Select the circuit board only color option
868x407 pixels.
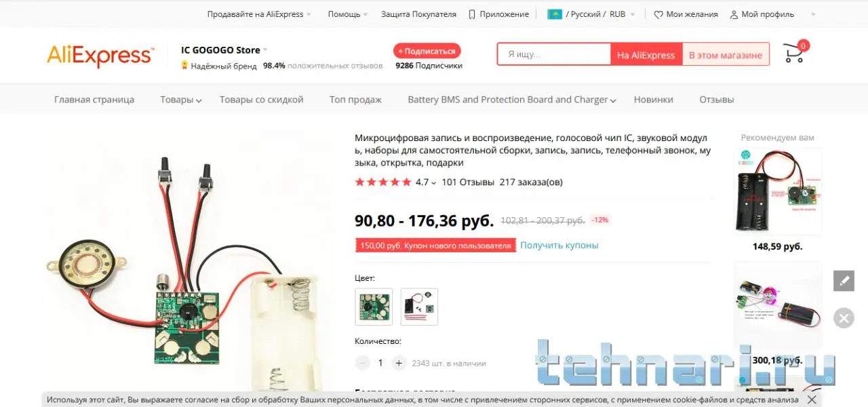click(x=374, y=307)
